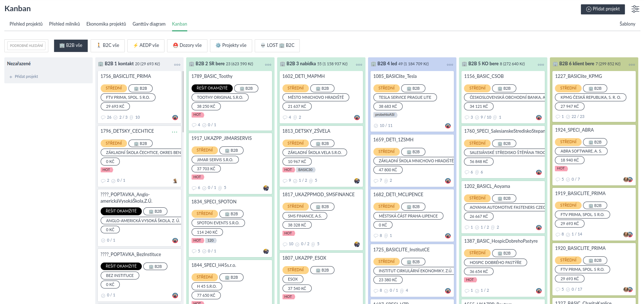Open the Ekonomika projektů tab
The image size is (644, 304).
[106, 24]
